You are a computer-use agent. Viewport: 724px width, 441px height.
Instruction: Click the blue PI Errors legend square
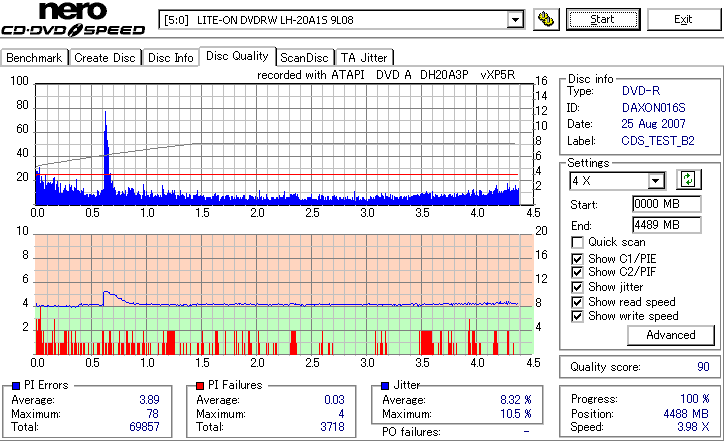(x=16, y=385)
